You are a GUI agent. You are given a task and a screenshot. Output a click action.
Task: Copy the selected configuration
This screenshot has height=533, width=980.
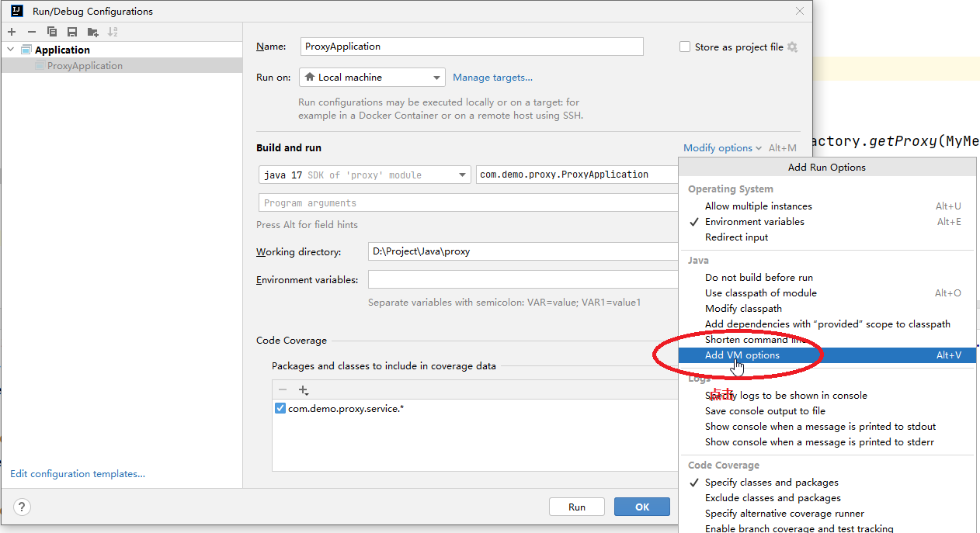point(52,32)
